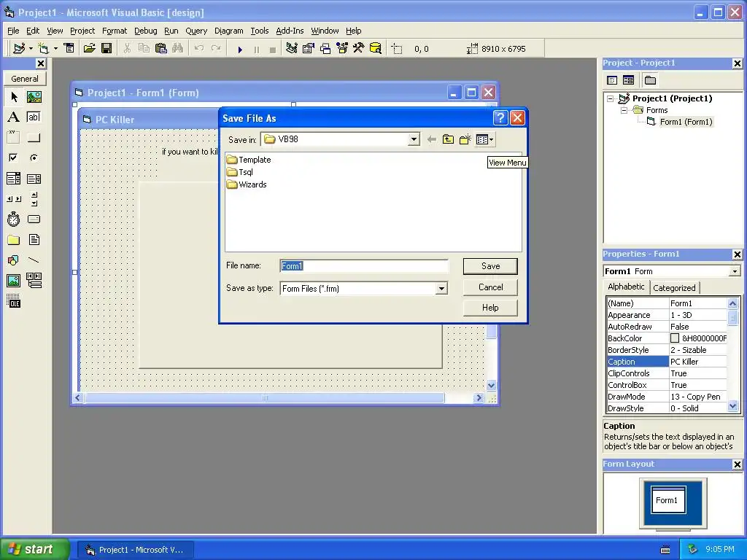Open the Project menu
Viewport: 747px width, 560px height.
tap(82, 31)
